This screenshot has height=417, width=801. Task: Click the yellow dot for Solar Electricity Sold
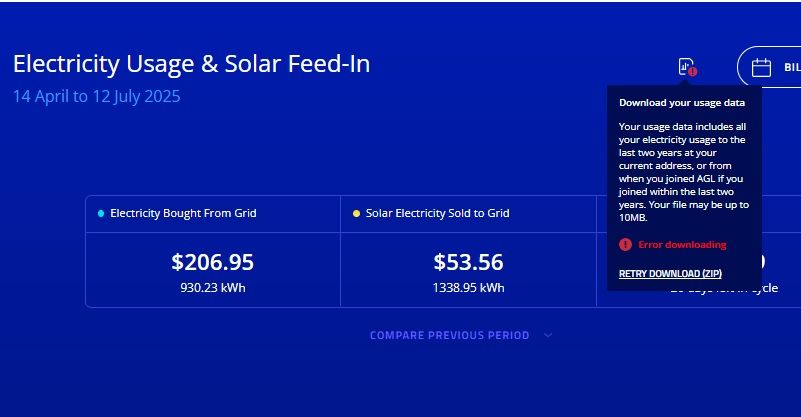(x=357, y=213)
